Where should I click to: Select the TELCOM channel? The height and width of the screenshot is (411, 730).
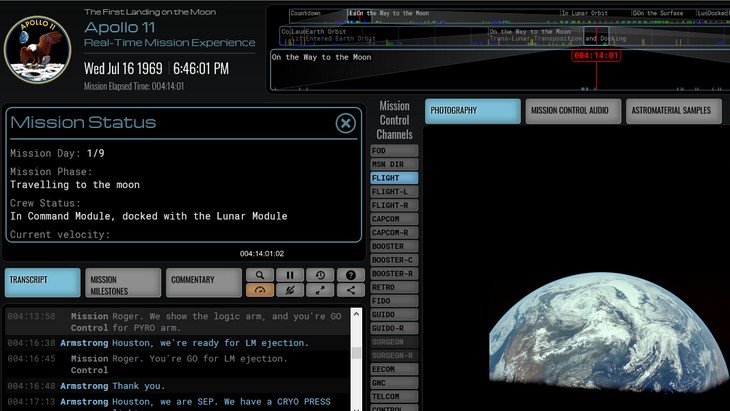[394, 397]
